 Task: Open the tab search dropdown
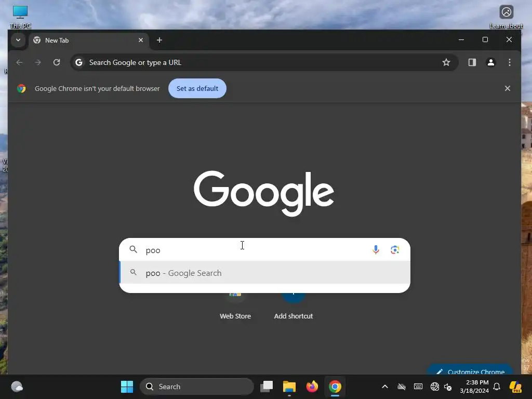tap(18, 40)
